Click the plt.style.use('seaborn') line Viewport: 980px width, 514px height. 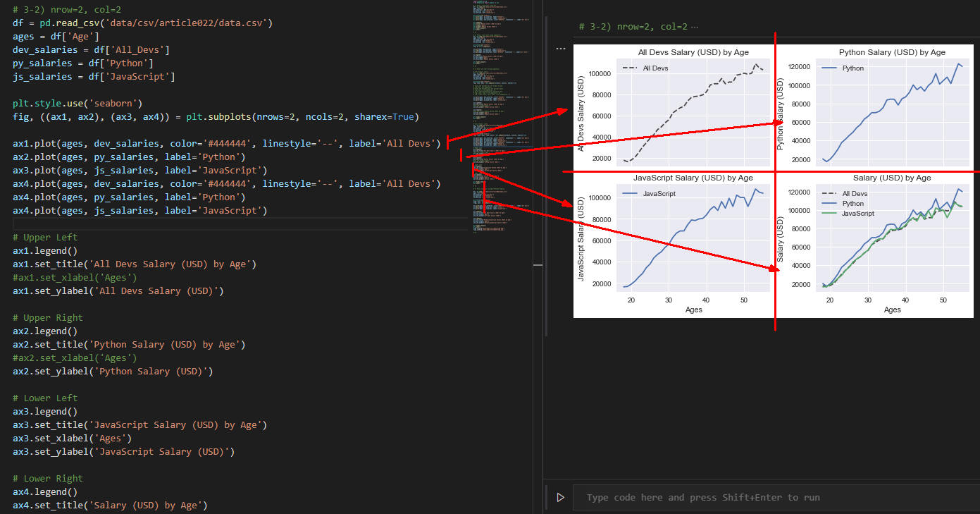point(77,103)
